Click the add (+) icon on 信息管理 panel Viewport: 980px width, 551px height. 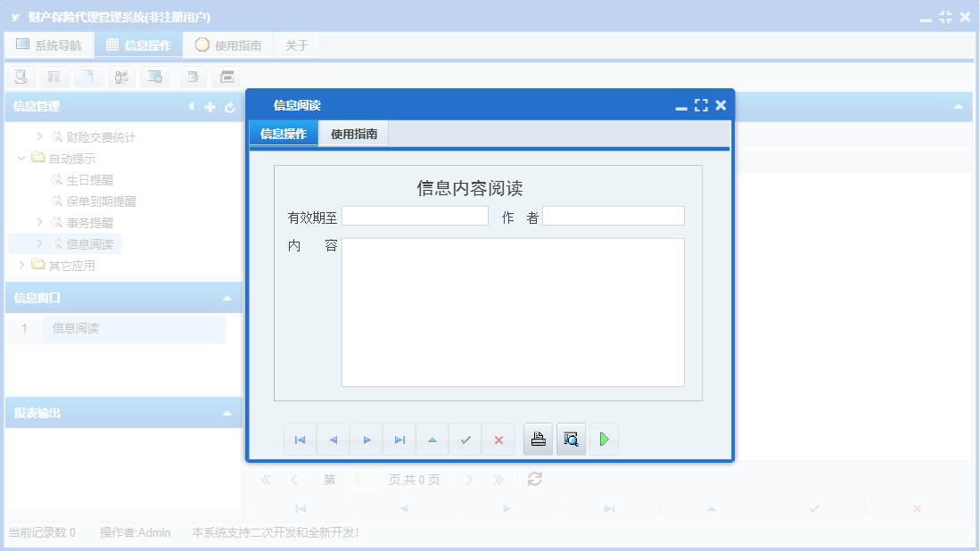210,106
